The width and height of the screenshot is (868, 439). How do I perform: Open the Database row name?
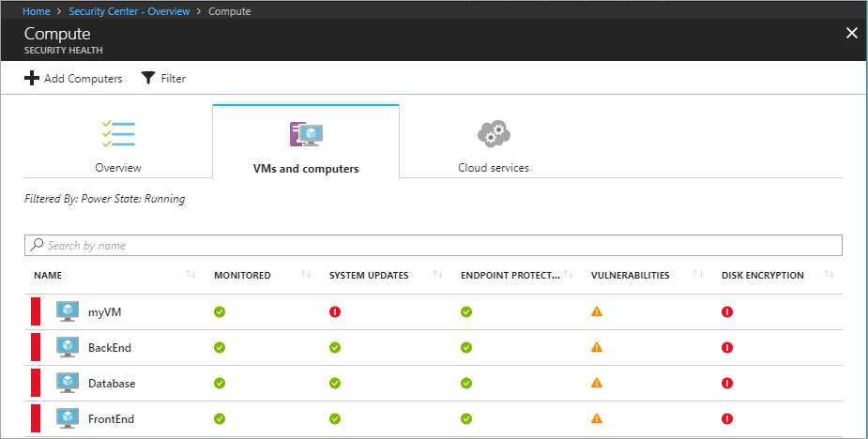[112, 383]
